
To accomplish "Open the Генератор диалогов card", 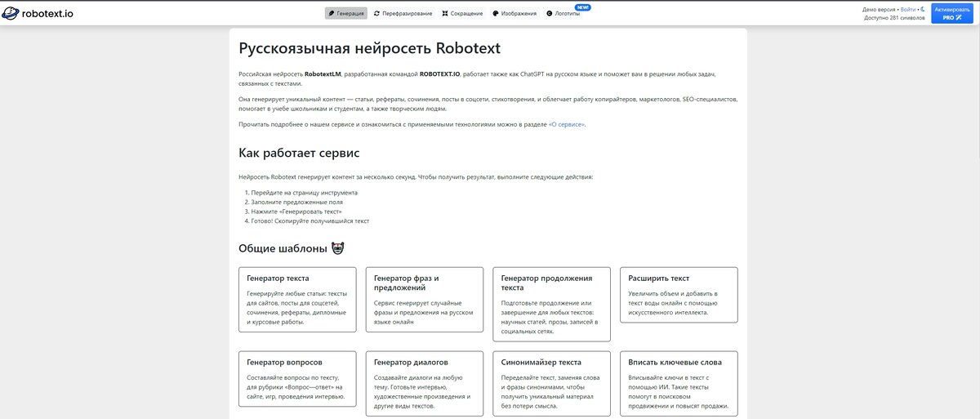I will point(425,385).
